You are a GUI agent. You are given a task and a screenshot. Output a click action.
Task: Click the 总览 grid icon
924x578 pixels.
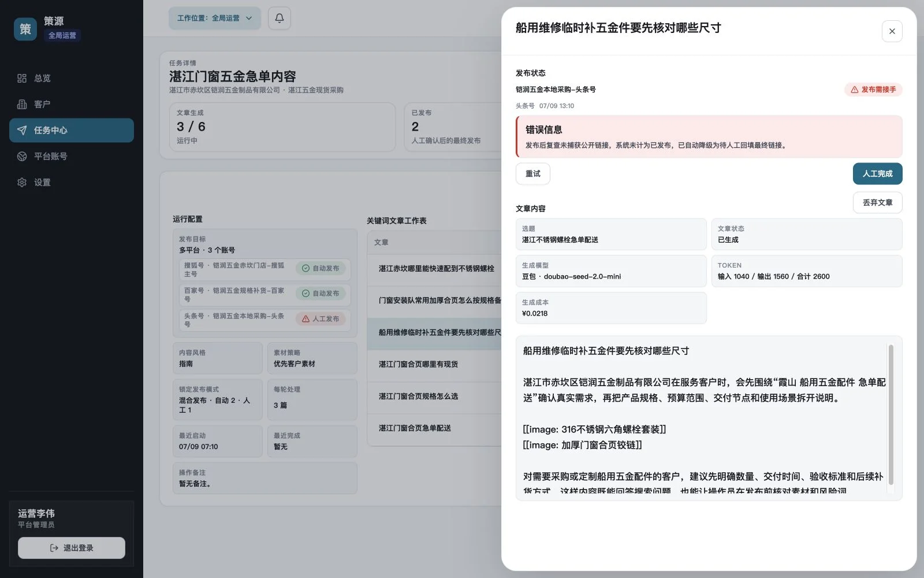[22, 78]
